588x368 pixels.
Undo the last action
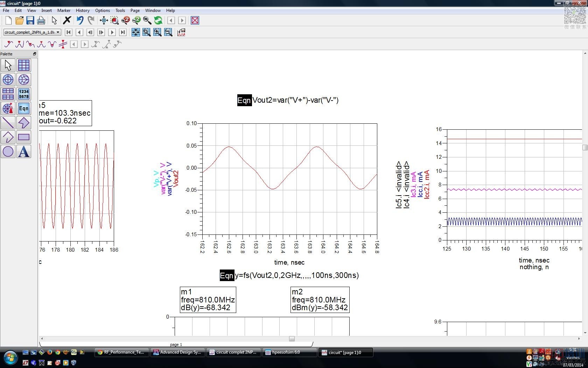pos(80,20)
